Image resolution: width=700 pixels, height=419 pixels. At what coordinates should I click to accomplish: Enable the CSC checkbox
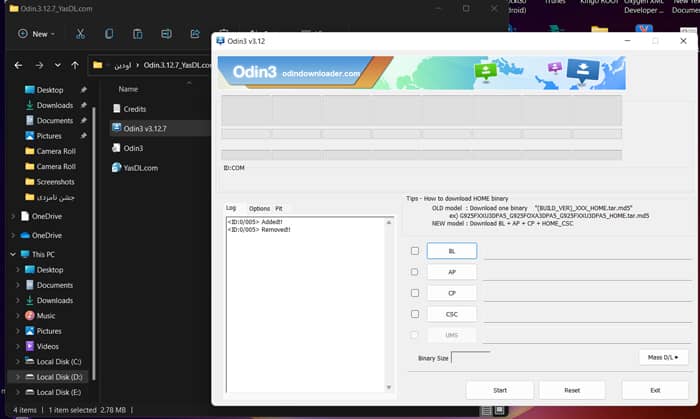tap(415, 314)
